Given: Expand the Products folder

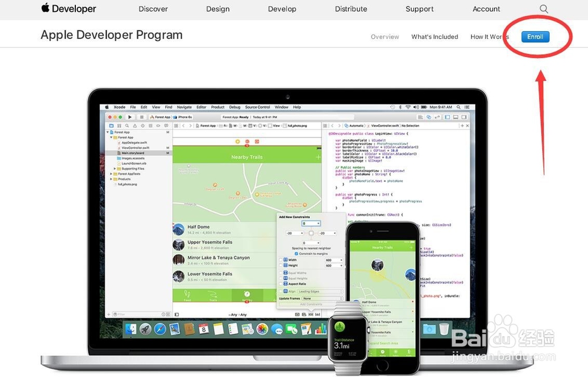Looking at the screenshot, I should tap(111, 179).
